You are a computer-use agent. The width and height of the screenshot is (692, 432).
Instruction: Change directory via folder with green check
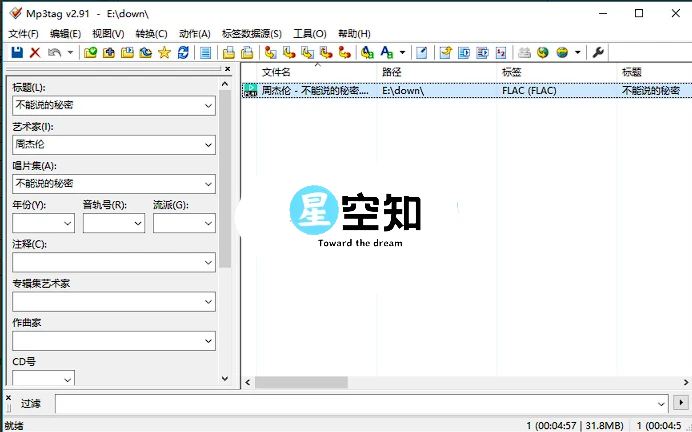click(90, 53)
